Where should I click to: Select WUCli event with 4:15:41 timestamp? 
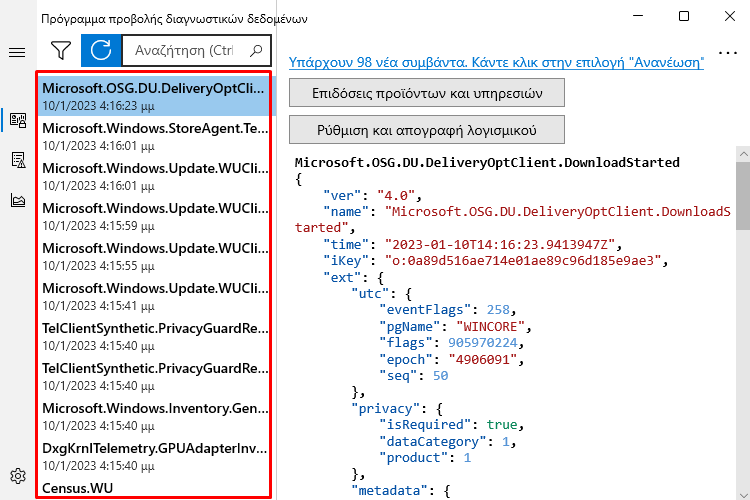coord(154,296)
